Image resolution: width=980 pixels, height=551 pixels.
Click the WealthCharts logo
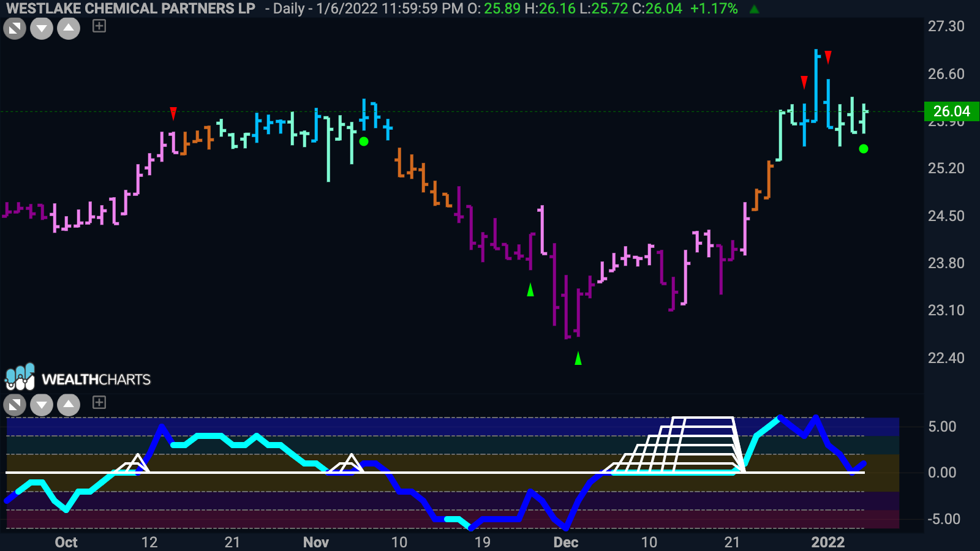click(x=78, y=378)
